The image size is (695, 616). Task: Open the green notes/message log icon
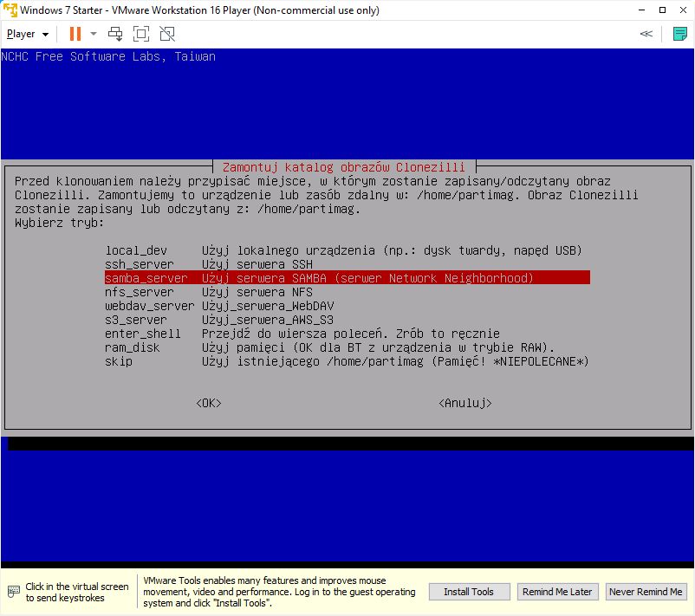pos(679,34)
